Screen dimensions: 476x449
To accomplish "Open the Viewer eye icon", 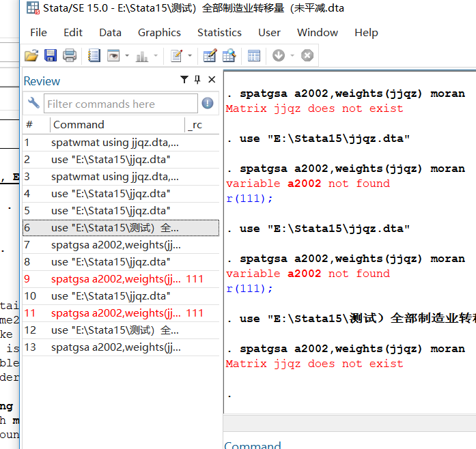I will [x=113, y=56].
